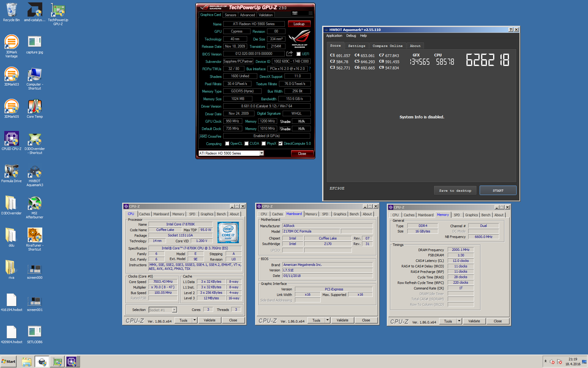
Task: Open the Settings tab in HWBOT Aquamark3
Action: click(356, 46)
